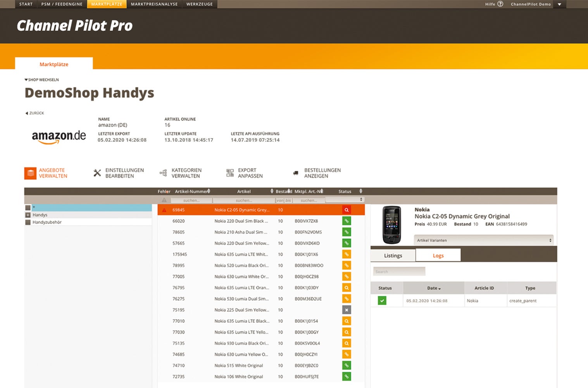Click the Bestellungen Anzeigen truck icon
Image resolution: width=588 pixels, height=388 pixels.
296,173
